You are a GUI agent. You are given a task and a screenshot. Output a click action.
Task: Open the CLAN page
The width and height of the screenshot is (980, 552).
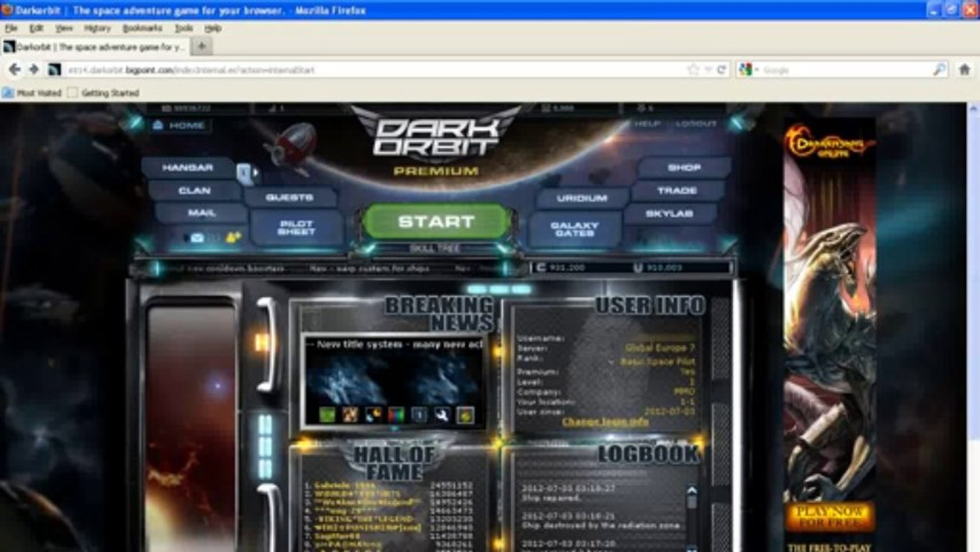pos(194,190)
